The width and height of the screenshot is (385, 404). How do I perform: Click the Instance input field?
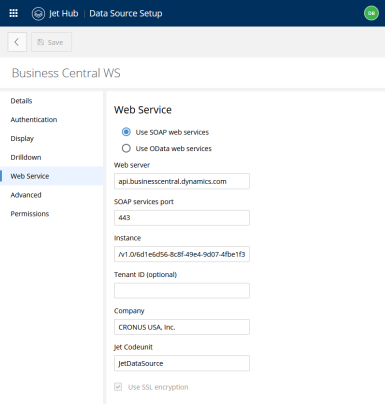point(182,254)
